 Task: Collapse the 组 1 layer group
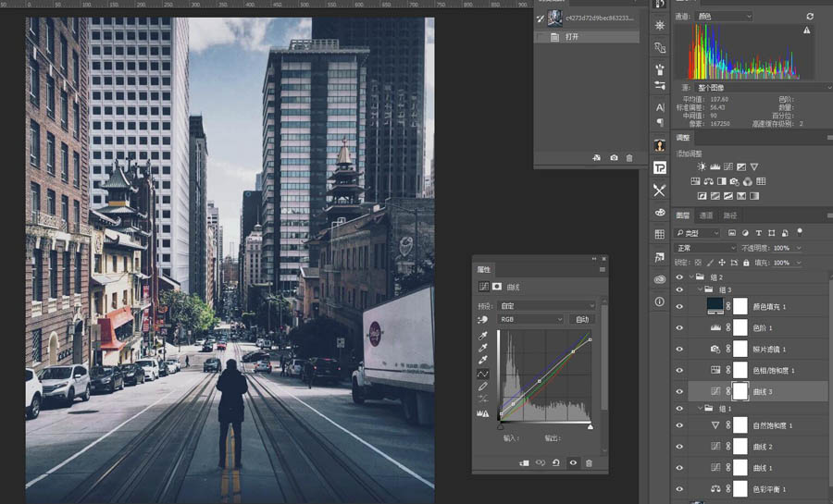[702, 408]
